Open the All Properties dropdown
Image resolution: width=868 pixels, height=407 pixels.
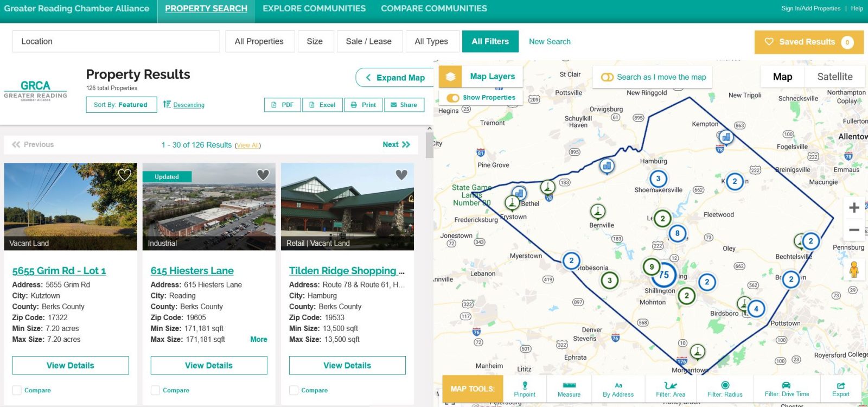(259, 41)
